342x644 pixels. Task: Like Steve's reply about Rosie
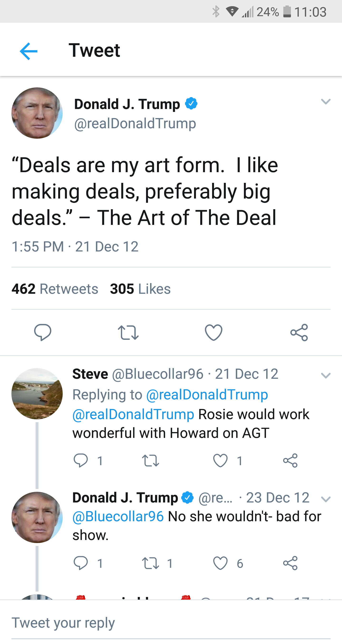click(220, 460)
